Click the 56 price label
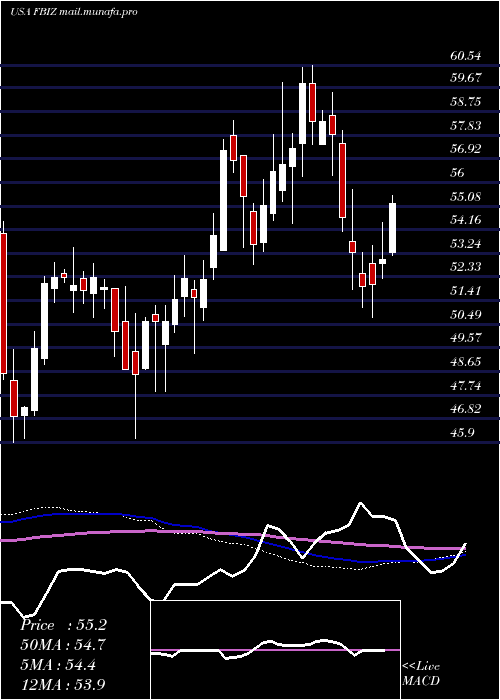Image resolution: width=500 pixels, height=700 pixels. coord(458,173)
